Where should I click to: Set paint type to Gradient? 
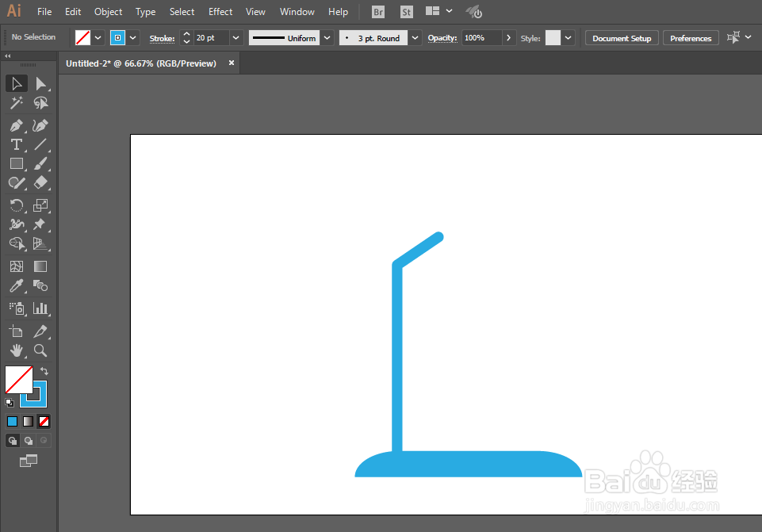[29, 421]
